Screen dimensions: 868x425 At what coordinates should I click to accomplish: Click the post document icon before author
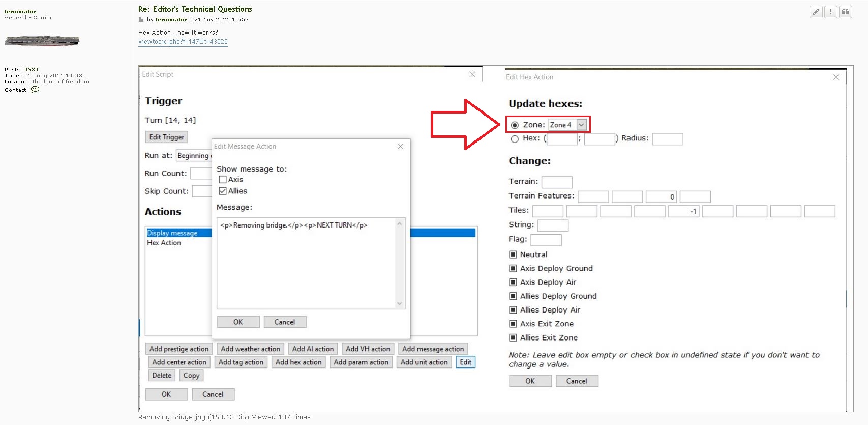pos(141,20)
